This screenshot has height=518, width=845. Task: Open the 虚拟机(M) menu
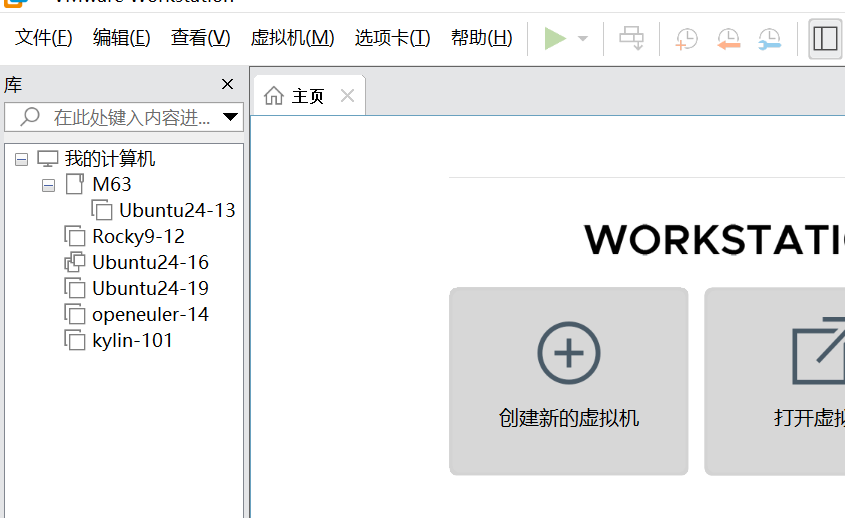(292, 38)
